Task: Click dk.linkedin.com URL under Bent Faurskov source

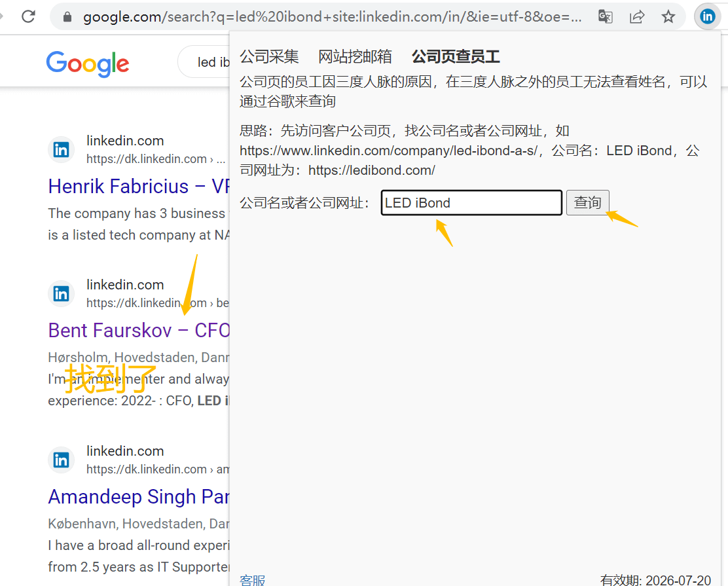Action: pos(157,302)
